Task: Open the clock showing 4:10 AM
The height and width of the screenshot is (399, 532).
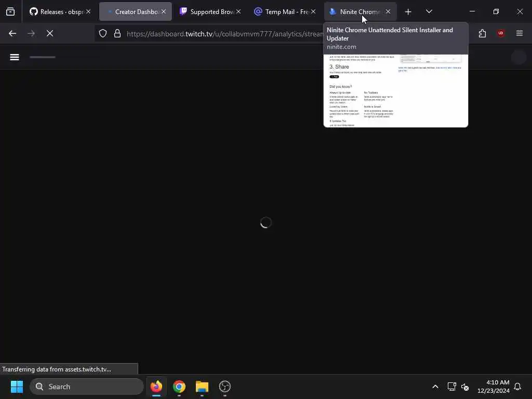Action: point(494,387)
